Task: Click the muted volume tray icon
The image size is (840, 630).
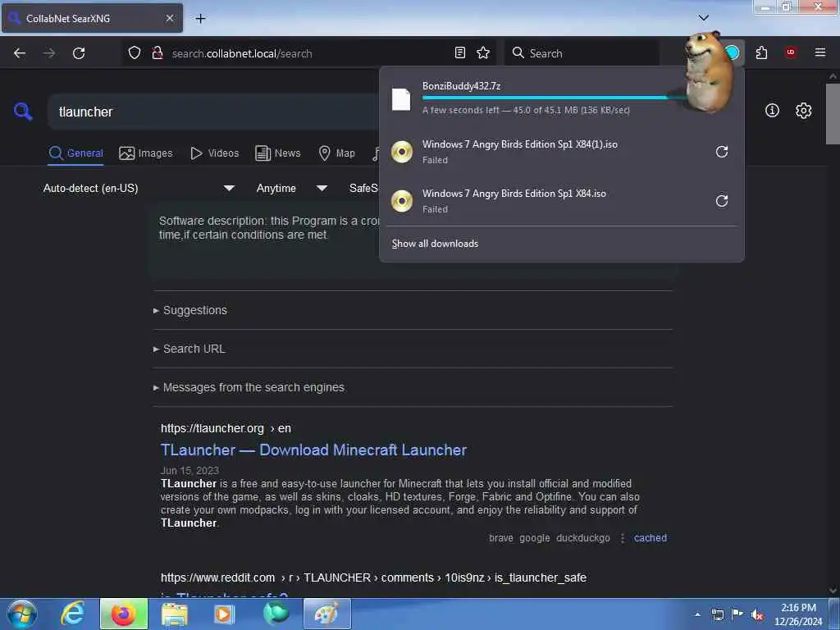Action: point(757,615)
